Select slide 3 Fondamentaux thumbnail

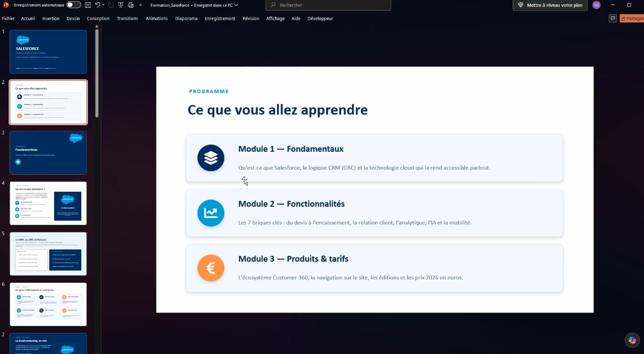(48, 153)
